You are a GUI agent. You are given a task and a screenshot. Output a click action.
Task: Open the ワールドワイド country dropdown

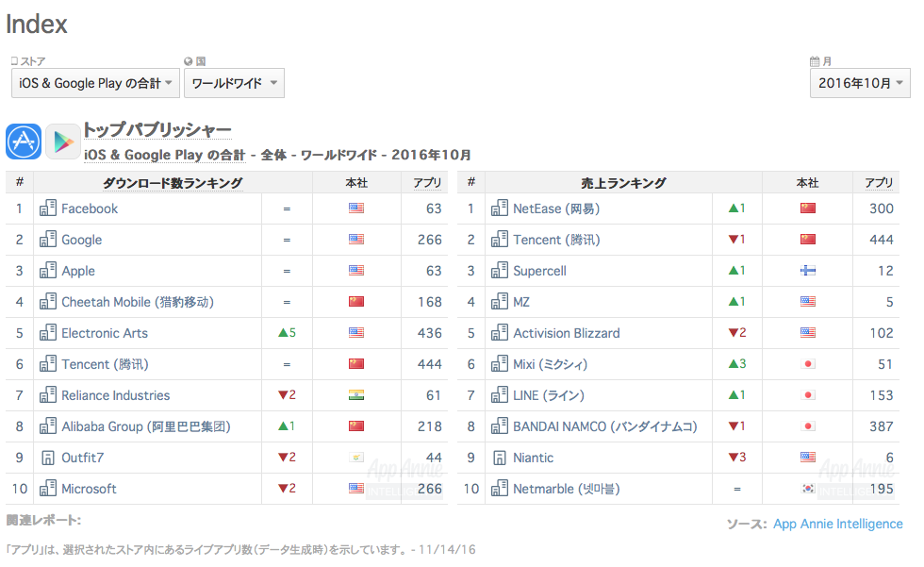(x=234, y=83)
